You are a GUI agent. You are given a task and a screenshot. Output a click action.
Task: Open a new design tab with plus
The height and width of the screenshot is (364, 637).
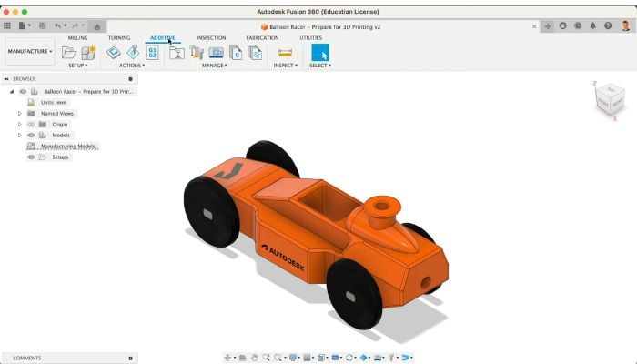pos(548,26)
